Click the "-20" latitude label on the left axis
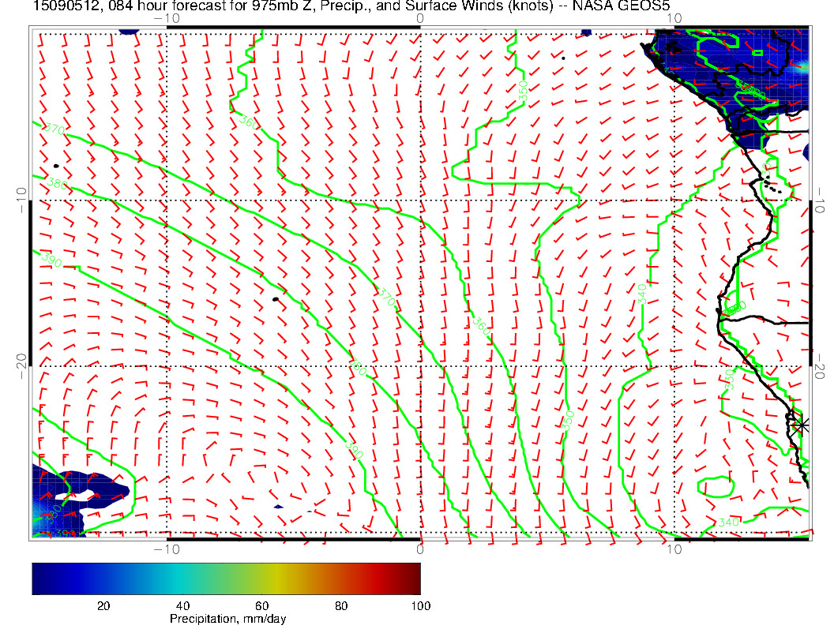 click(x=21, y=365)
